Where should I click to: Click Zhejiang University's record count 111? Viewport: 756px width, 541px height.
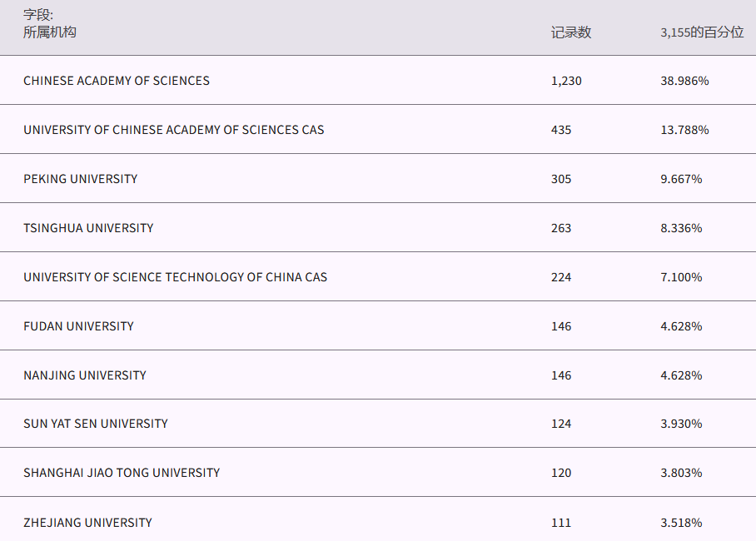click(x=561, y=523)
